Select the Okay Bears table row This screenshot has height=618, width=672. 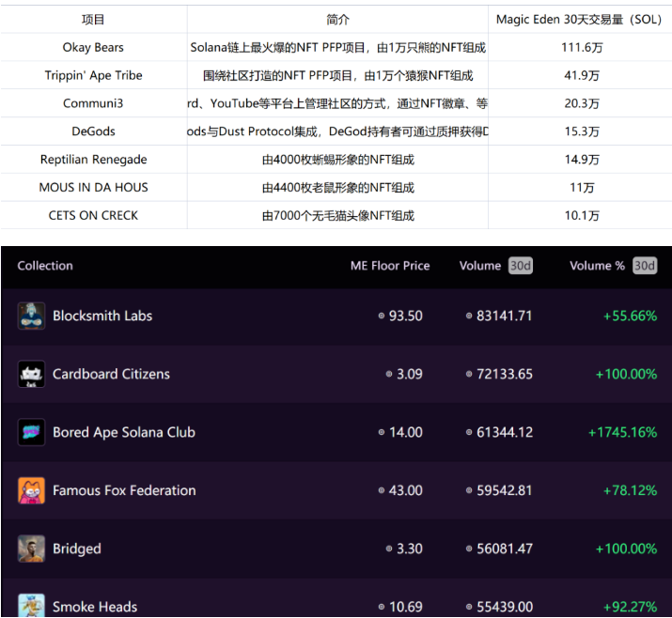click(336, 47)
